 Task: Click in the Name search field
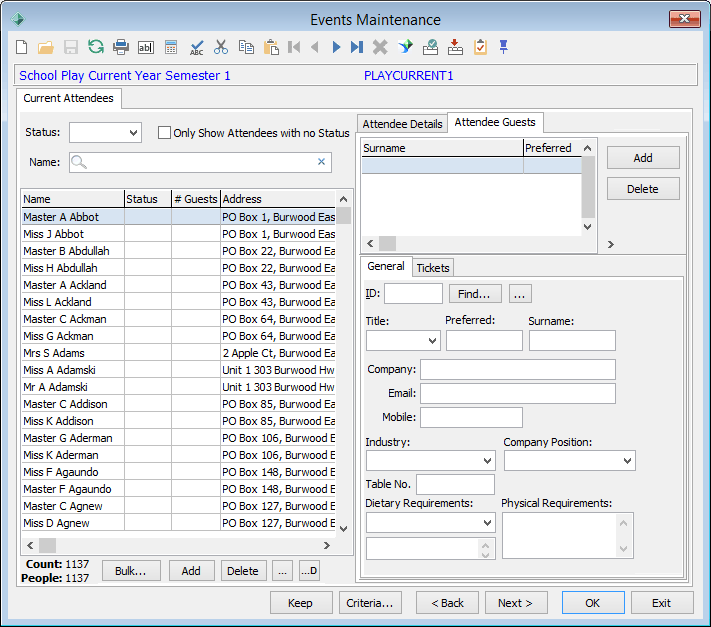[x=200, y=162]
